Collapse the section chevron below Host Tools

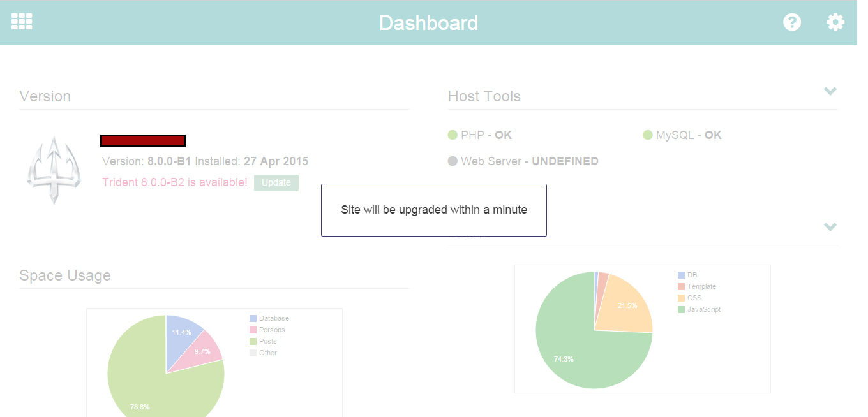(830, 227)
